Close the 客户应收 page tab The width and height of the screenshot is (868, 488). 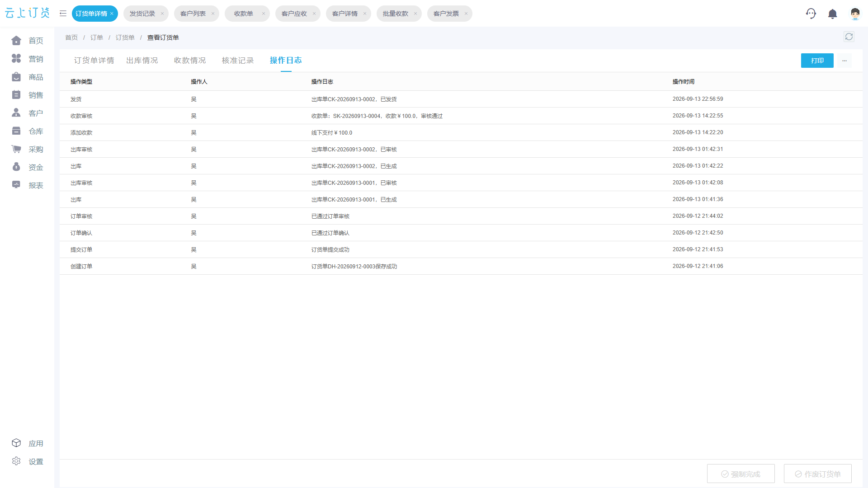(314, 14)
